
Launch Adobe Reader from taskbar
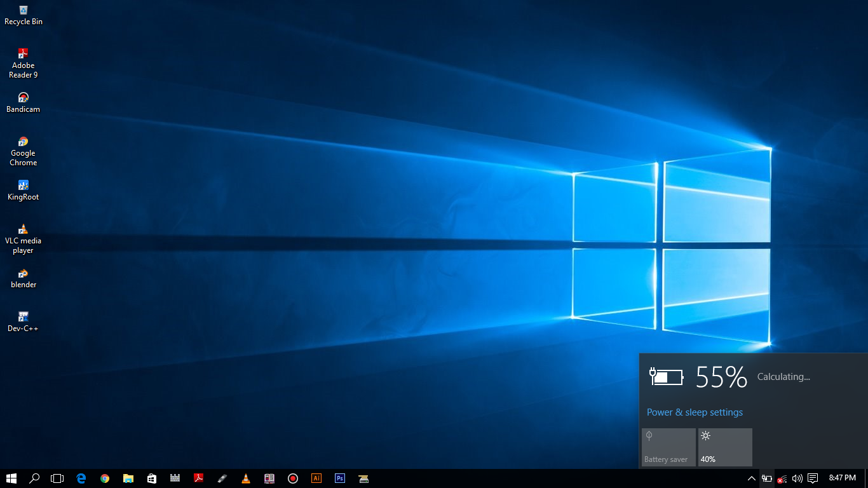(x=199, y=478)
